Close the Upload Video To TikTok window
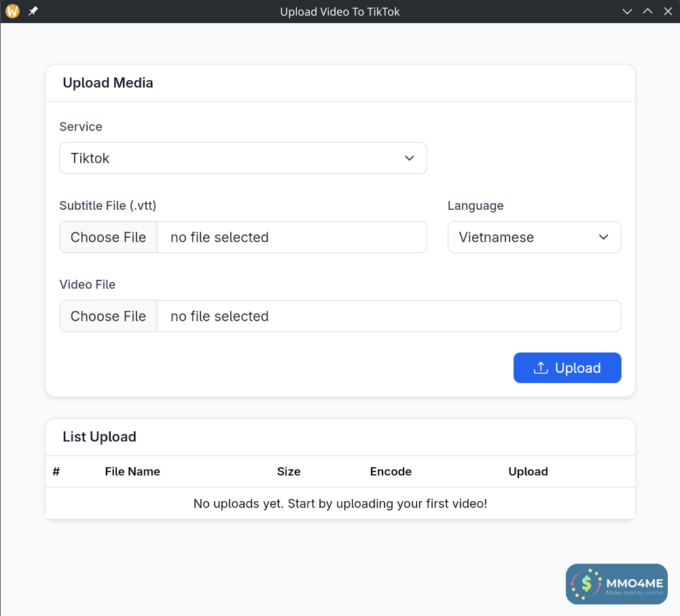 point(667,12)
